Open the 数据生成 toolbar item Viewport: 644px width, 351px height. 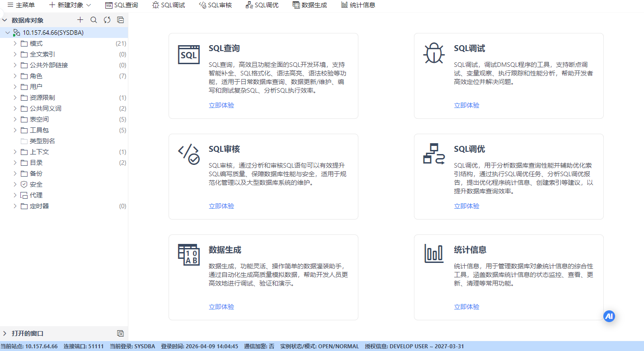(x=310, y=5)
